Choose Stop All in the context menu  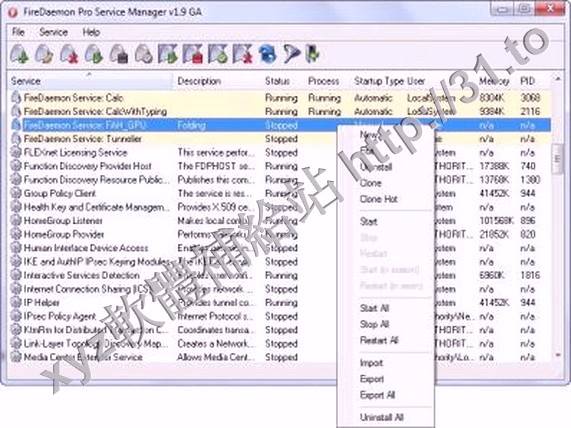(x=375, y=324)
